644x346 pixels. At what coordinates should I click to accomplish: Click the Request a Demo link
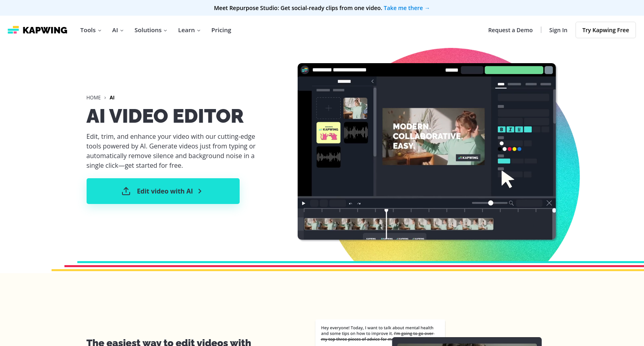(510, 30)
